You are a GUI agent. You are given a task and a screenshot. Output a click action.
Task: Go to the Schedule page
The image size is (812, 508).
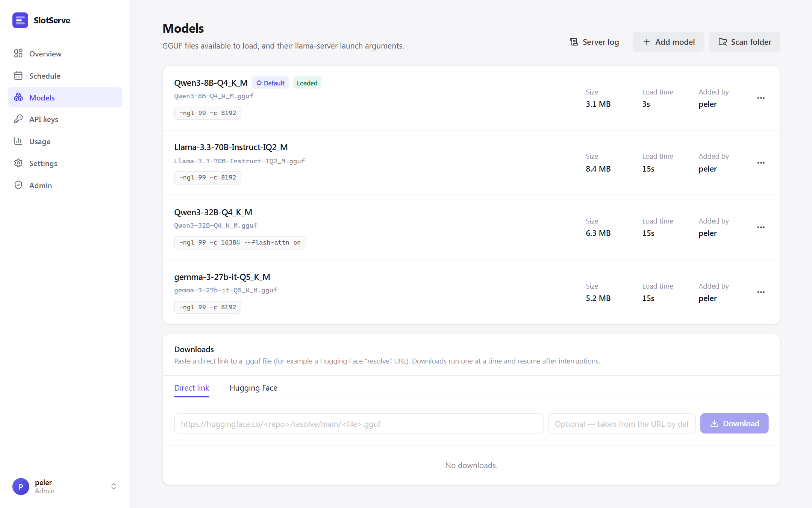[x=65, y=76]
